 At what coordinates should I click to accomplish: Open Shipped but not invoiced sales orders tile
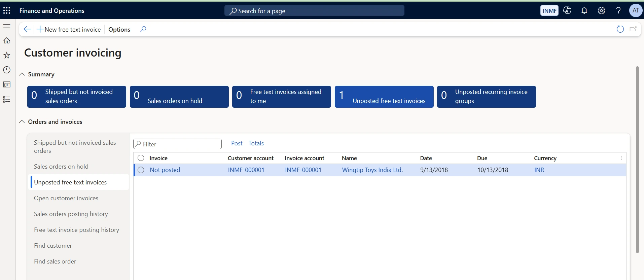point(77,97)
